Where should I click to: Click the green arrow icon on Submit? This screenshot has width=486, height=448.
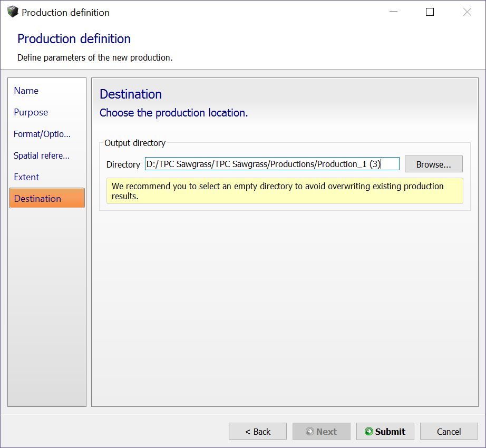click(x=368, y=431)
